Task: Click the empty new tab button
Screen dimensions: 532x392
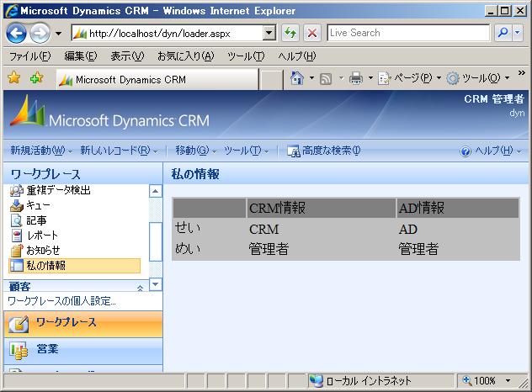Action: (x=271, y=81)
